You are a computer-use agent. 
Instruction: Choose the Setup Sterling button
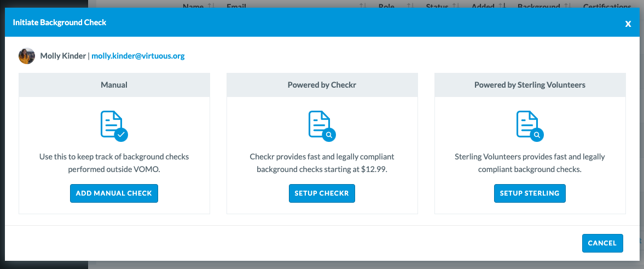(x=530, y=193)
